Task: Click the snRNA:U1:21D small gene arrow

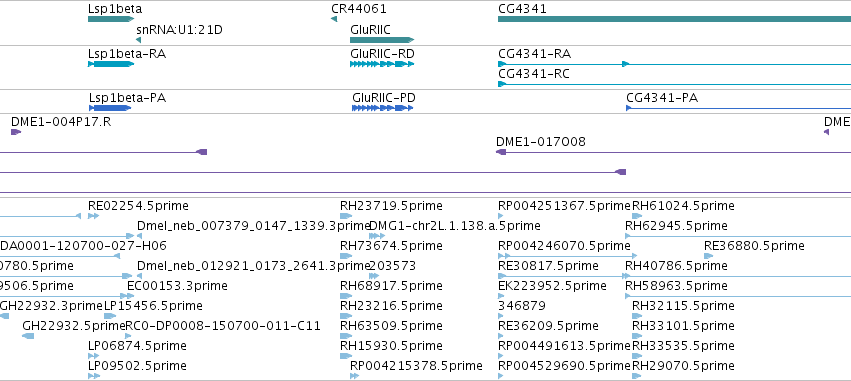Action: pyautogui.click(x=138, y=40)
